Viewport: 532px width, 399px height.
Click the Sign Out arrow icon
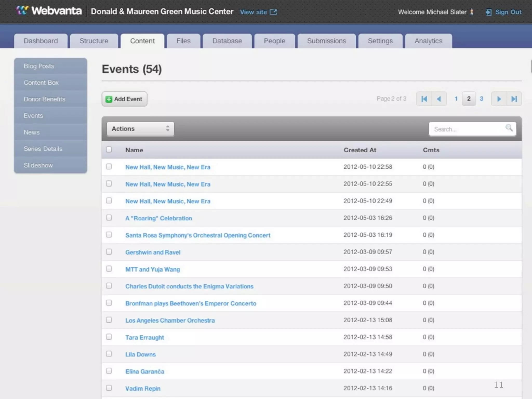click(x=488, y=12)
